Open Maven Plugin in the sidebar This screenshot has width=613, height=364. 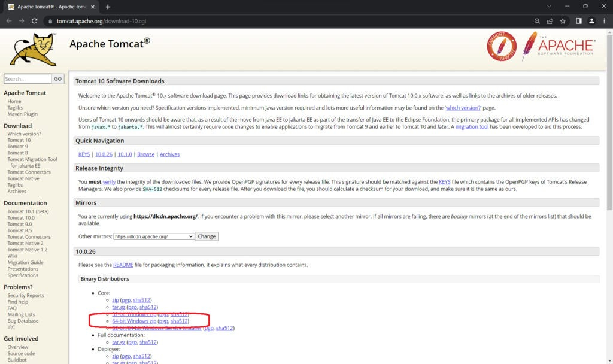click(22, 114)
